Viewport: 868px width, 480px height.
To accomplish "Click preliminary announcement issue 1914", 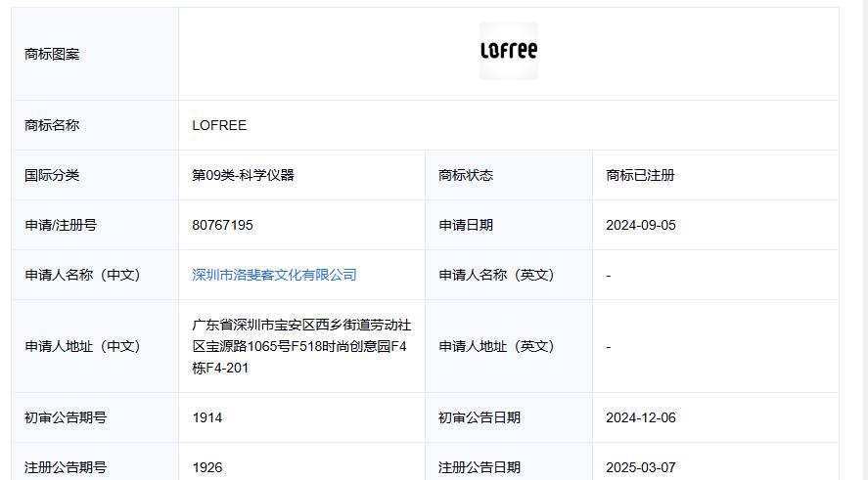I will [x=207, y=417].
